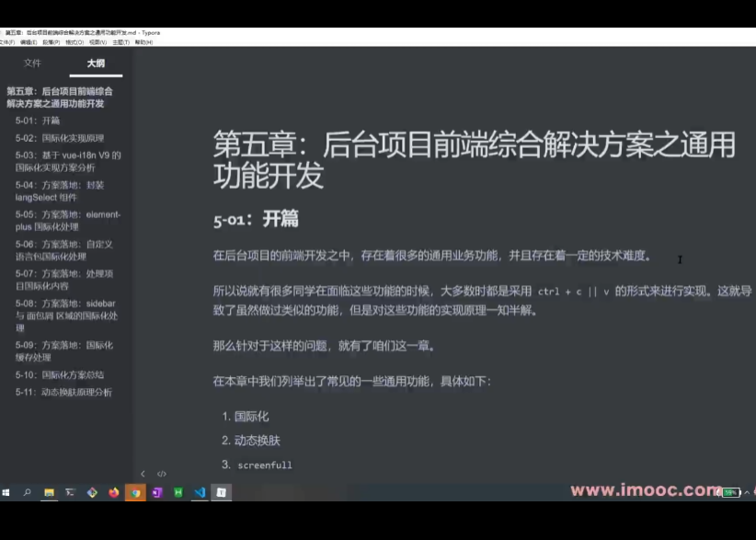Select the 大纲 outline tab
756x540 pixels.
(94, 63)
